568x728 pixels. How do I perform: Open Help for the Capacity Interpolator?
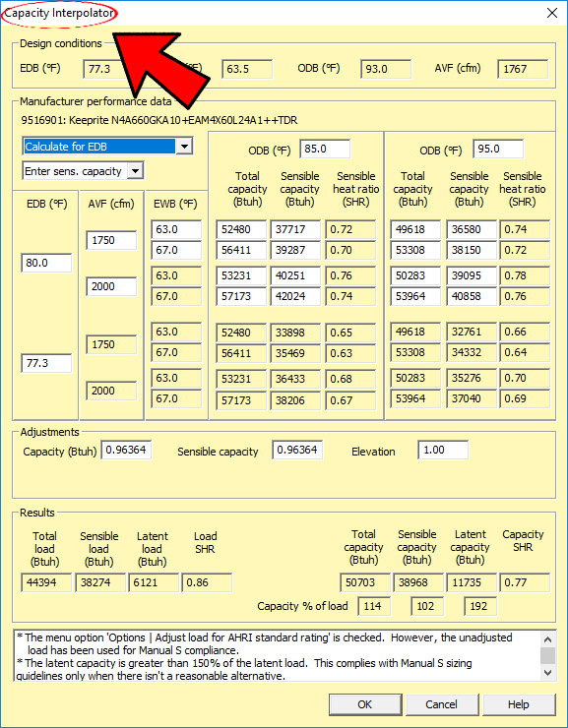point(519,704)
